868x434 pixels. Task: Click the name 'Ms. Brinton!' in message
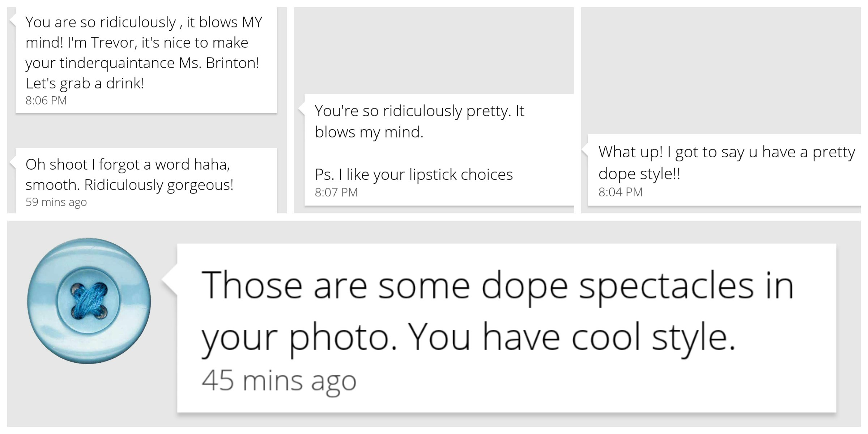point(219,63)
